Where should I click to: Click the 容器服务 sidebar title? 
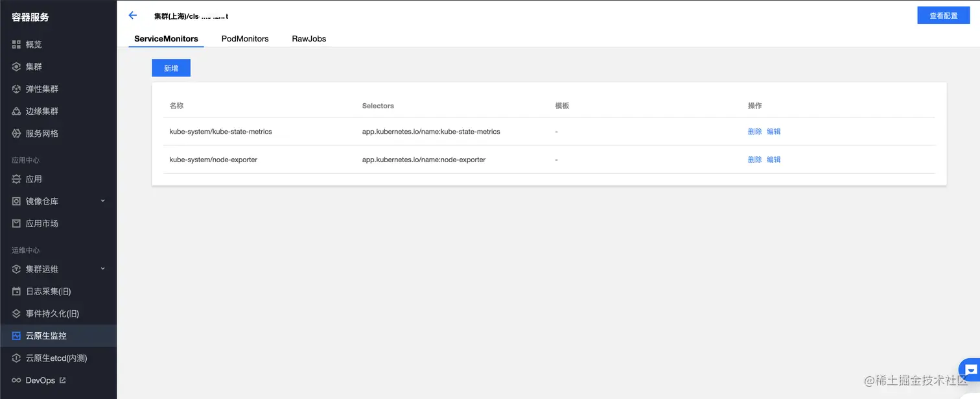click(30, 17)
